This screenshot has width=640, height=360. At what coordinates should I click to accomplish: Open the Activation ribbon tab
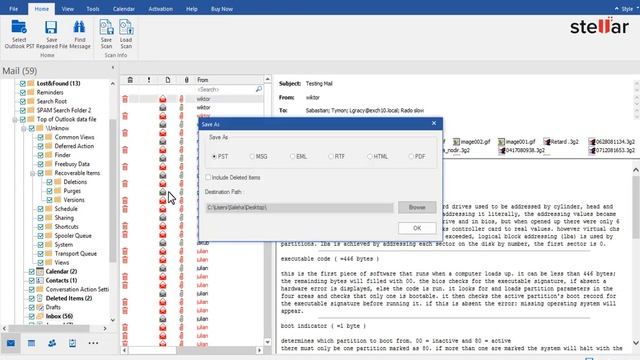click(x=160, y=9)
